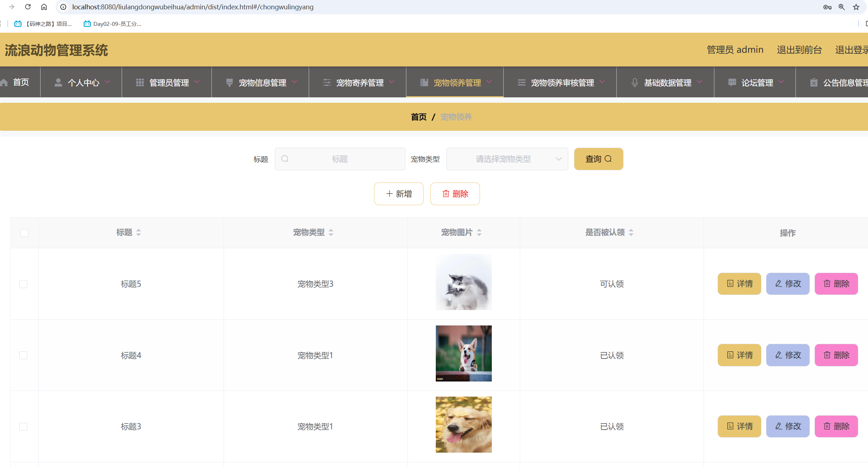Expand 个人中心 chevron arrow
Viewport: 868px width, 467px height.
107,82
